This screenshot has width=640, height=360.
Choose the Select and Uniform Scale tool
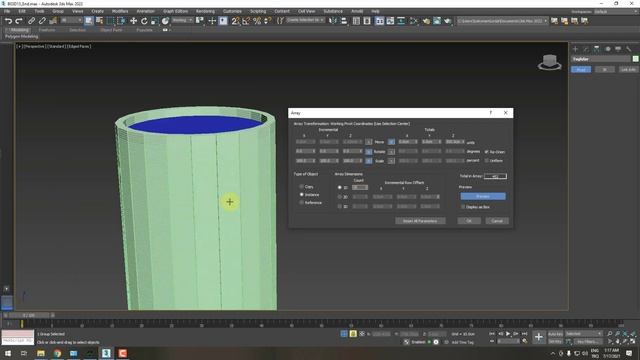click(x=154, y=21)
